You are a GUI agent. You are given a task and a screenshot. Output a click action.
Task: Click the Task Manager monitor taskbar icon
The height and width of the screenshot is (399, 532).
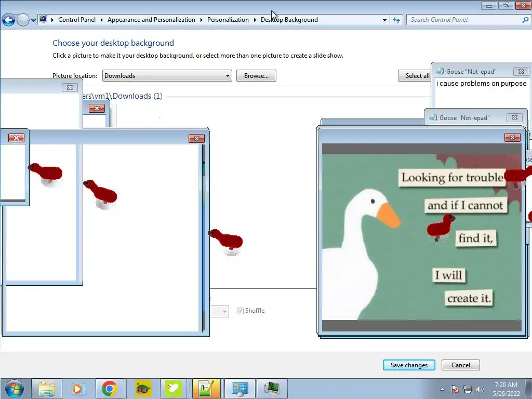(x=272, y=389)
